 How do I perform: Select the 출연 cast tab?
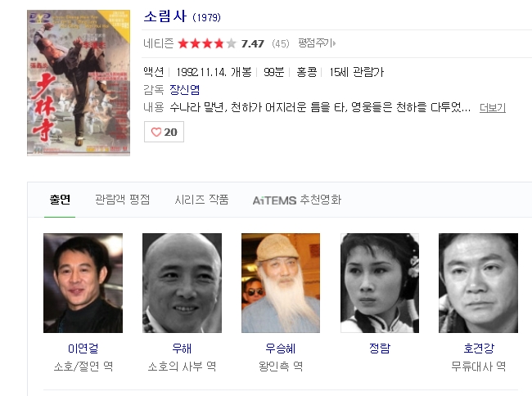[x=60, y=200]
